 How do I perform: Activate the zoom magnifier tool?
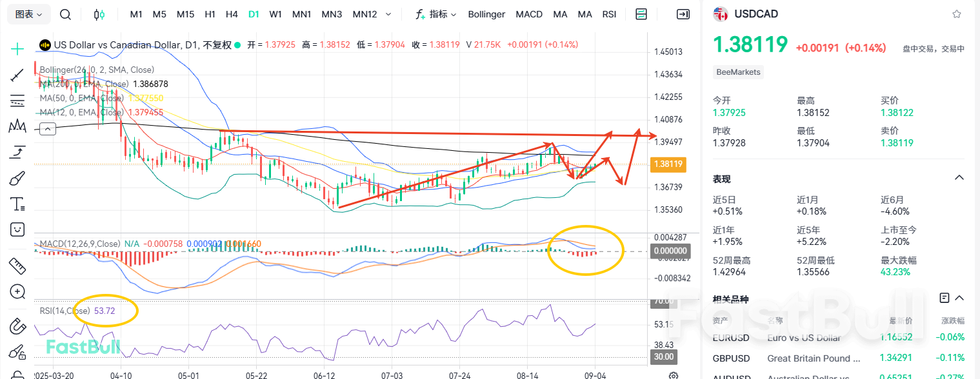17,291
